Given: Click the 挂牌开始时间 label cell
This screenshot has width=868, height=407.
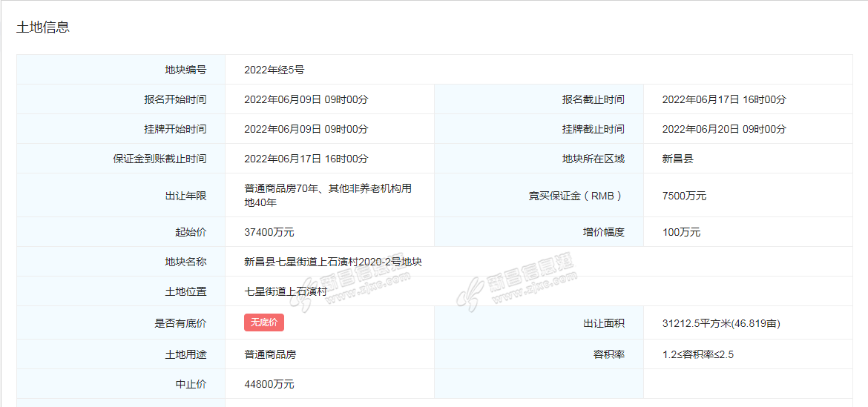Looking at the screenshot, I should [x=175, y=129].
